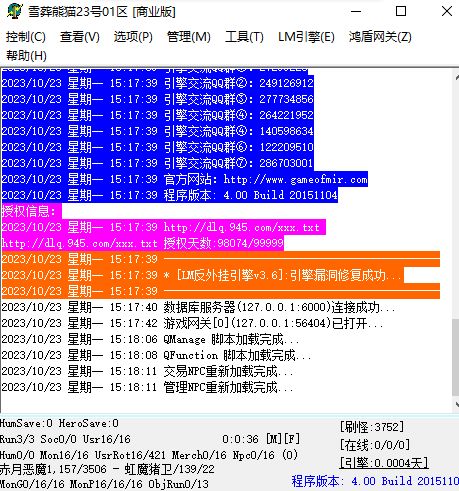Minimize the 雪葬熊猫23号01区 window
The image size is (459, 491).
click(x=356, y=11)
